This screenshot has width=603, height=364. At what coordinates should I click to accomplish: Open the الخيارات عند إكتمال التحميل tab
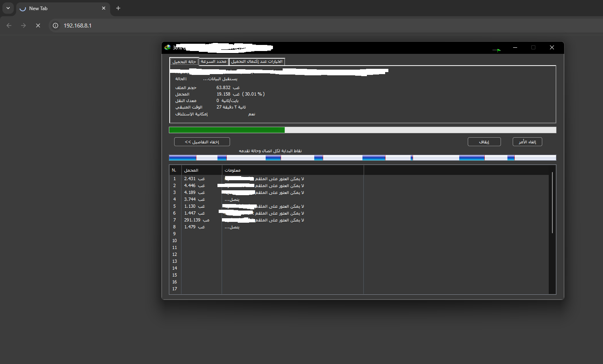[257, 62]
